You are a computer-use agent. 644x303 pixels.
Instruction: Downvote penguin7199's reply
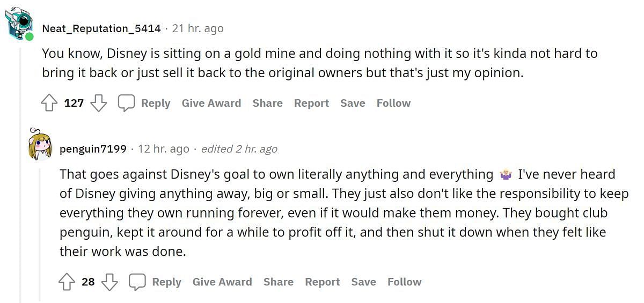[109, 282]
